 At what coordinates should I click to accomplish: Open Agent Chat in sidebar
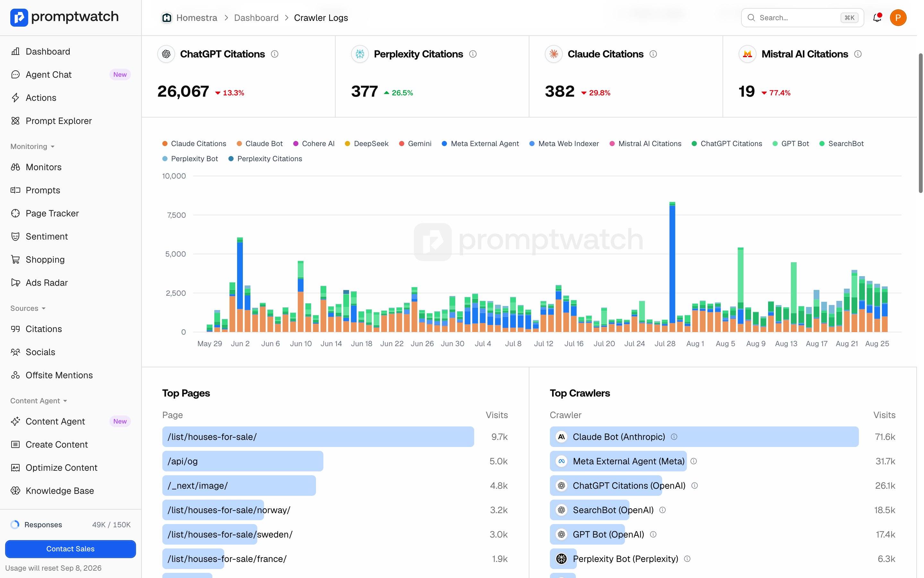pyautogui.click(x=71, y=74)
